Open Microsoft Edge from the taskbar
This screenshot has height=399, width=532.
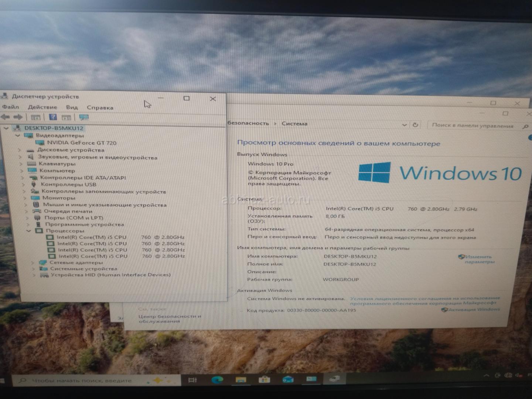pyautogui.click(x=217, y=379)
